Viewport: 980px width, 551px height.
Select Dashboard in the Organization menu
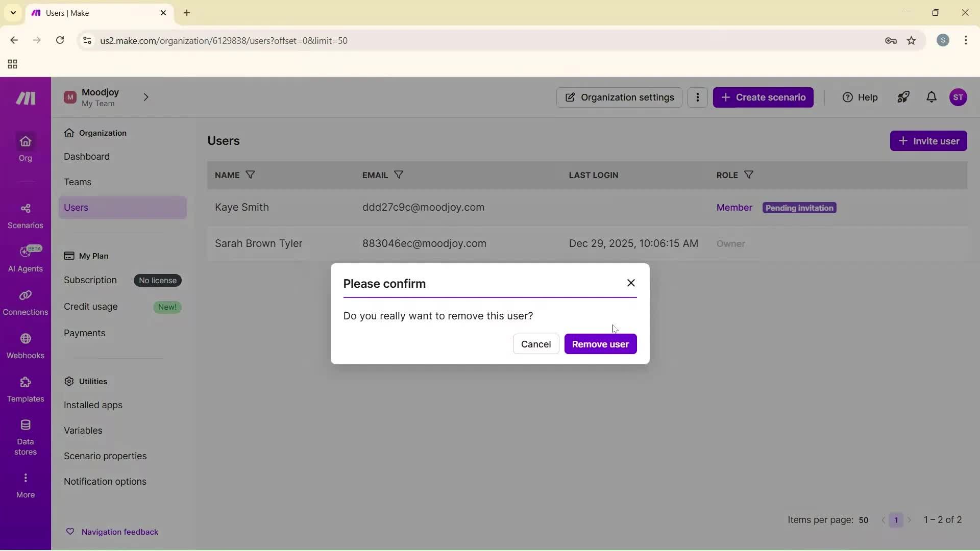click(87, 156)
